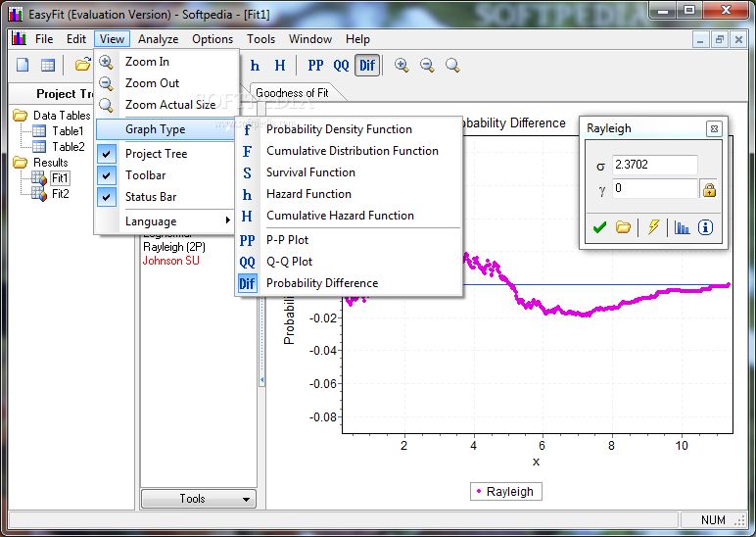Click the Rayleigh legend entry below the graph
This screenshot has width=756, height=537.
[x=505, y=492]
